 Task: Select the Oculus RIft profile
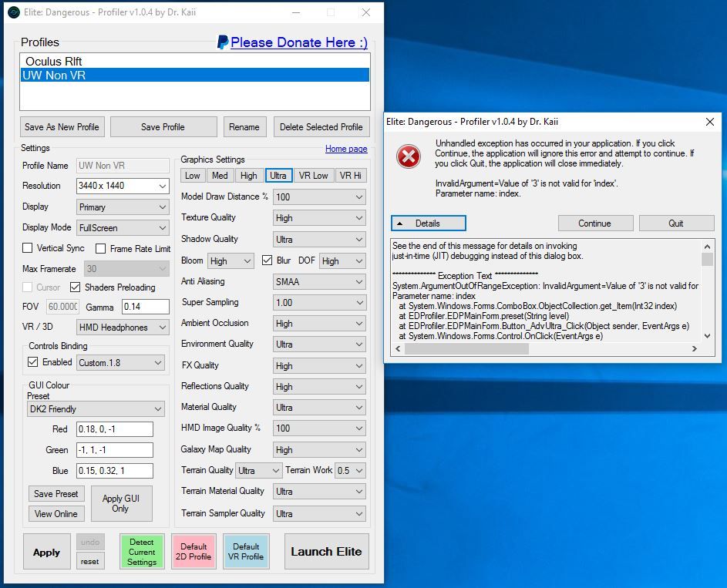[195, 61]
